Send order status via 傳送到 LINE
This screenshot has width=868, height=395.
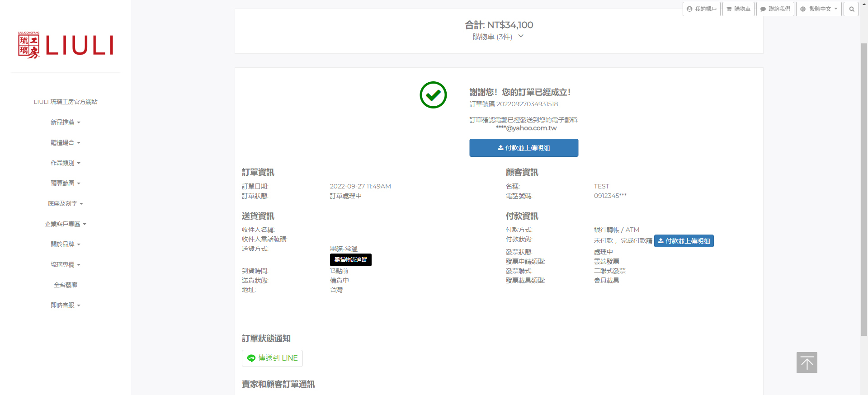coord(272,358)
